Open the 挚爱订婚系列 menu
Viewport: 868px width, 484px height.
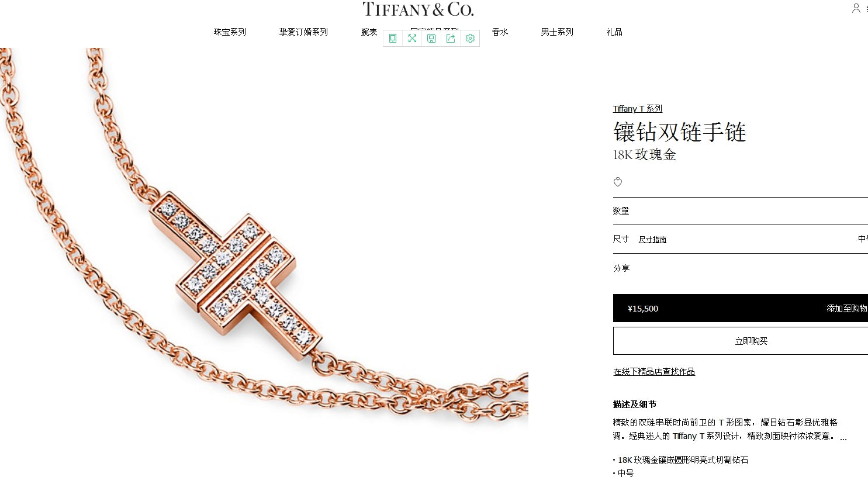tap(303, 32)
